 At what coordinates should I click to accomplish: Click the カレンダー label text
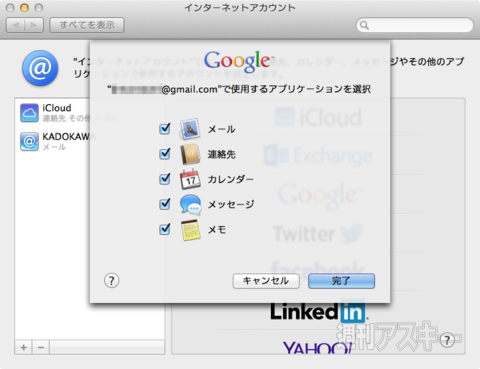tap(230, 179)
